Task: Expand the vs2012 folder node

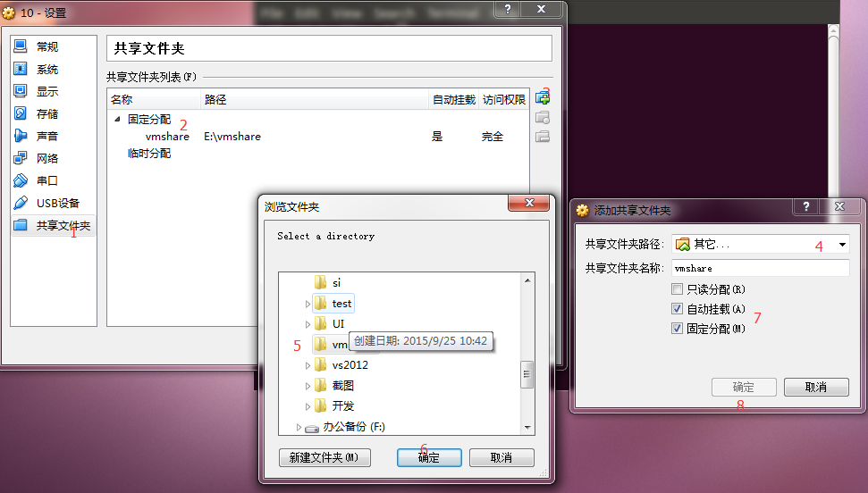Action: 308,365
